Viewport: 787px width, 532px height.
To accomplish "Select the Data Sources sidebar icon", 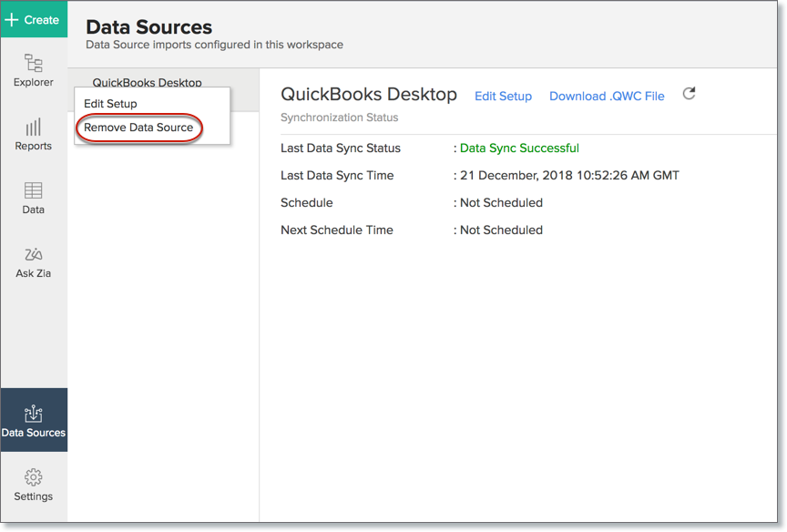I will tap(34, 419).
